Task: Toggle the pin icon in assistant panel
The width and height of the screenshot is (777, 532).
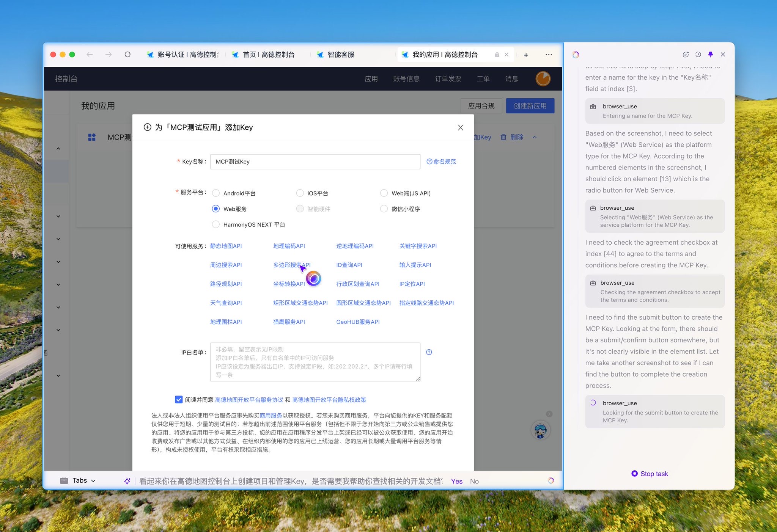Action: click(x=711, y=55)
